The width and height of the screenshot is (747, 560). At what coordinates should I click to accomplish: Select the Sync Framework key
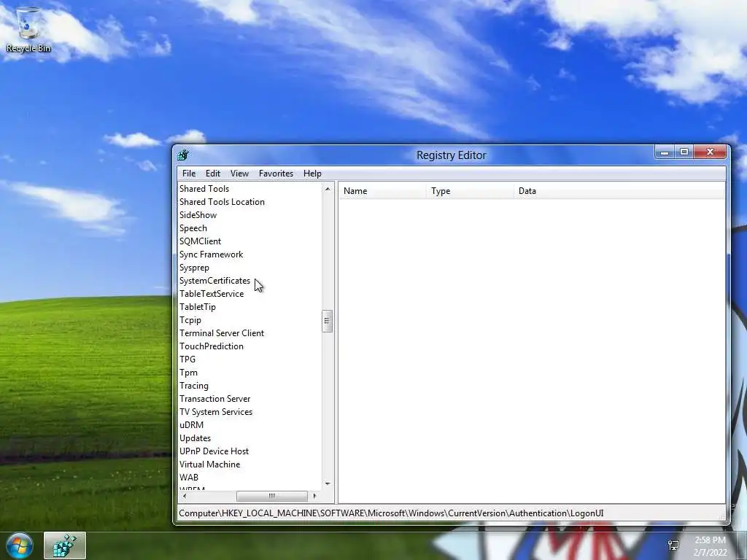click(211, 254)
